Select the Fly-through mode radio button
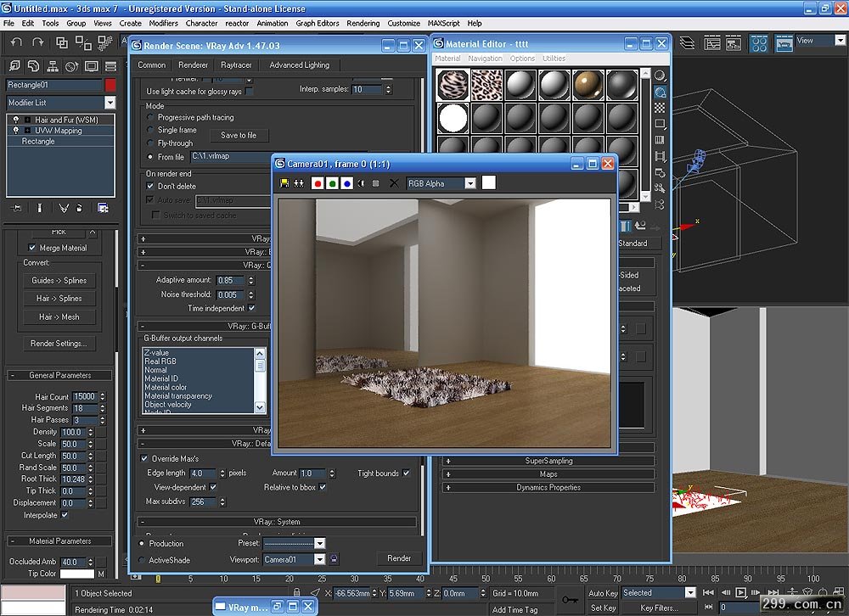The height and width of the screenshot is (616, 849). point(150,143)
